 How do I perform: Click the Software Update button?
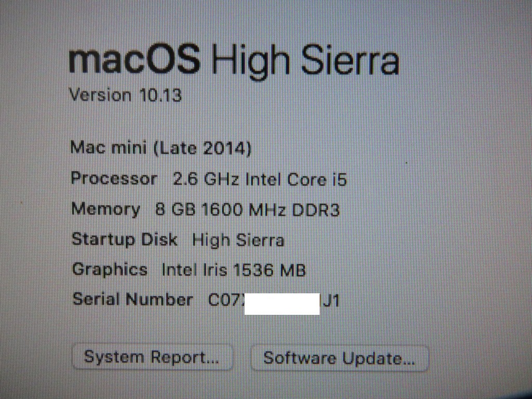339,358
